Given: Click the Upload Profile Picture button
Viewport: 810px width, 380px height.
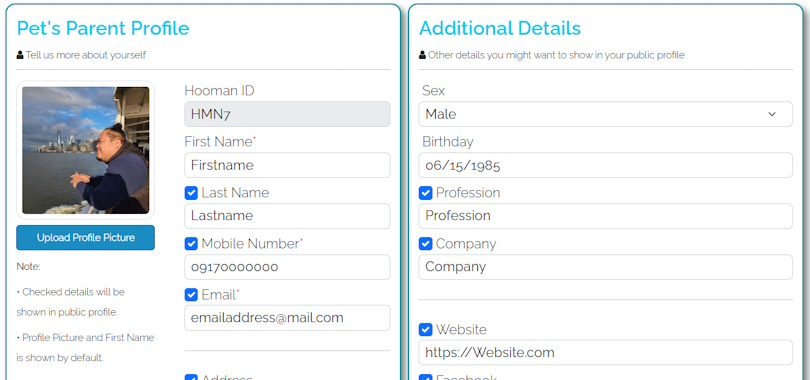Looking at the screenshot, I should click(x=85, y=238).
